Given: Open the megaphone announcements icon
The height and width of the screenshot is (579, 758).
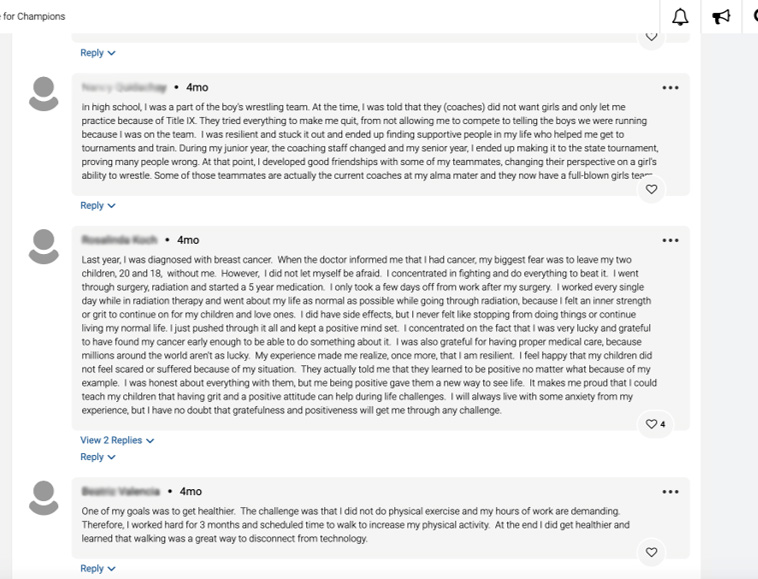Looking at the screenshot, I should coord(720,17).
